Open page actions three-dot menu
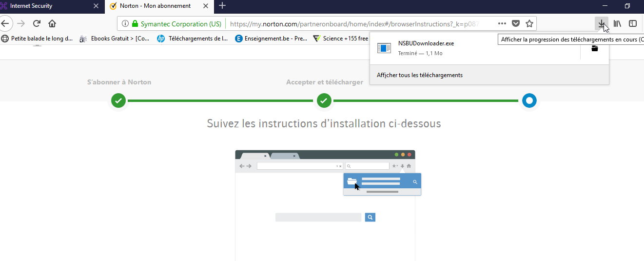Screen dimensions: 644x261 (502, 23)
